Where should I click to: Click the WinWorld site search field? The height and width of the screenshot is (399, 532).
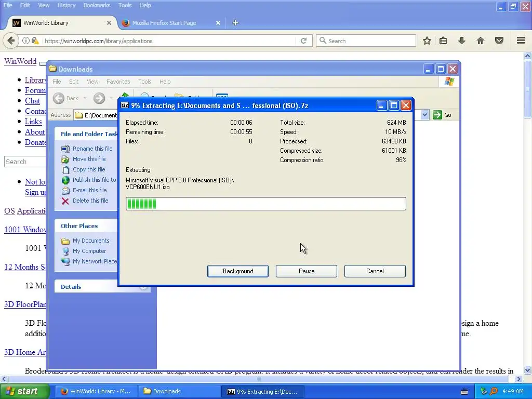(x=25, y=162)
